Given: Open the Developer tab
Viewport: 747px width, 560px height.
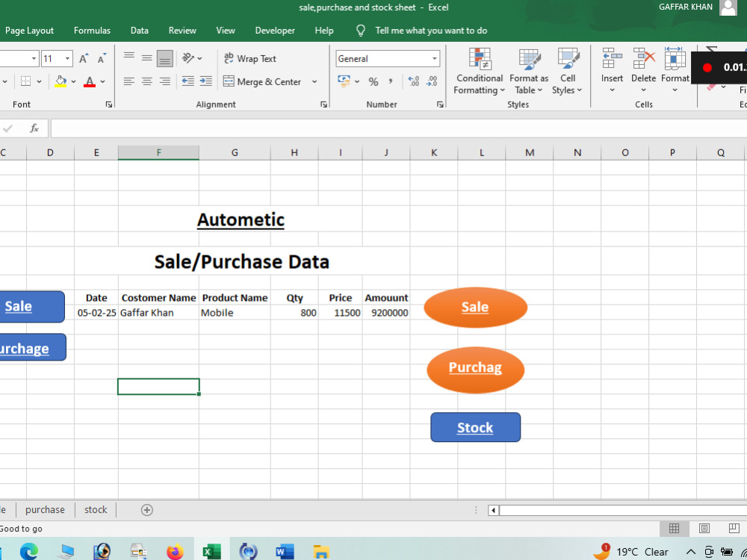Looking at the screenshot, I should tap(275, 31).
